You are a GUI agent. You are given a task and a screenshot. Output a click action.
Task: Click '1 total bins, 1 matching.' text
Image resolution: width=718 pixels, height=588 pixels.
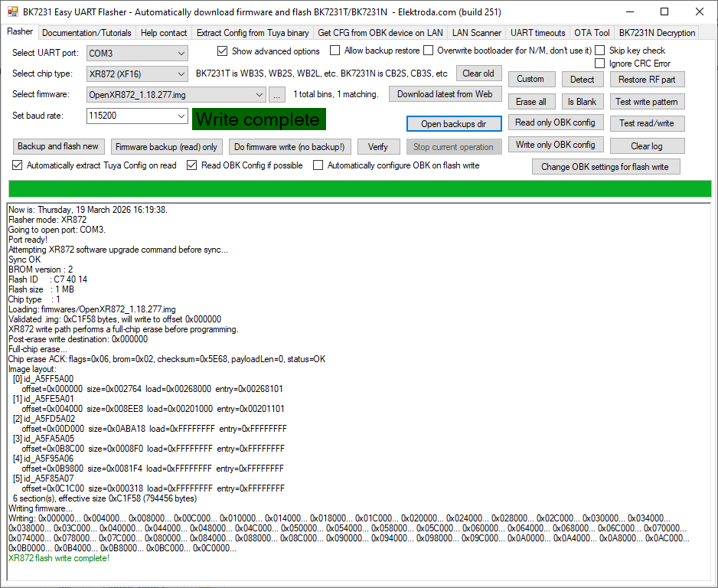(335, 94)
